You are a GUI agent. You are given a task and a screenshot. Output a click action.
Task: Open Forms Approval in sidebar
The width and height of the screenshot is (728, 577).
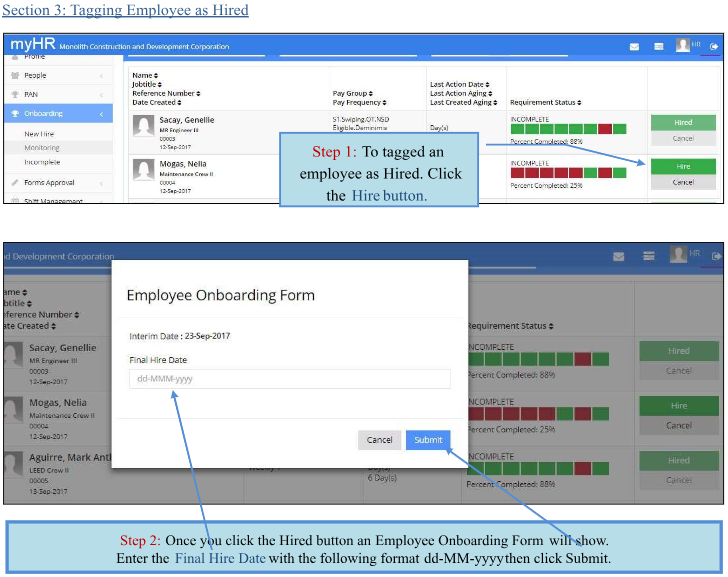pos(49,182)
